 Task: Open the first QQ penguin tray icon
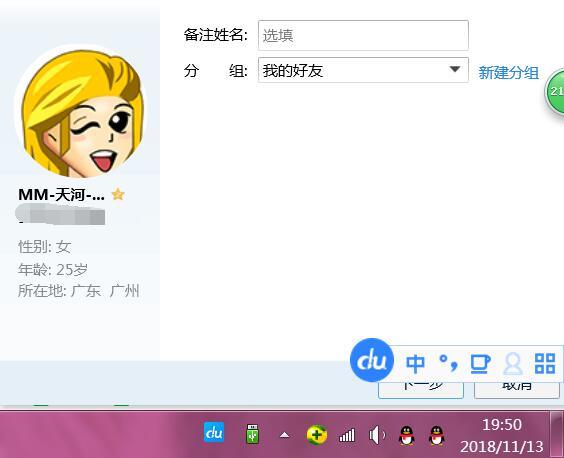click(x=407, y=435)
